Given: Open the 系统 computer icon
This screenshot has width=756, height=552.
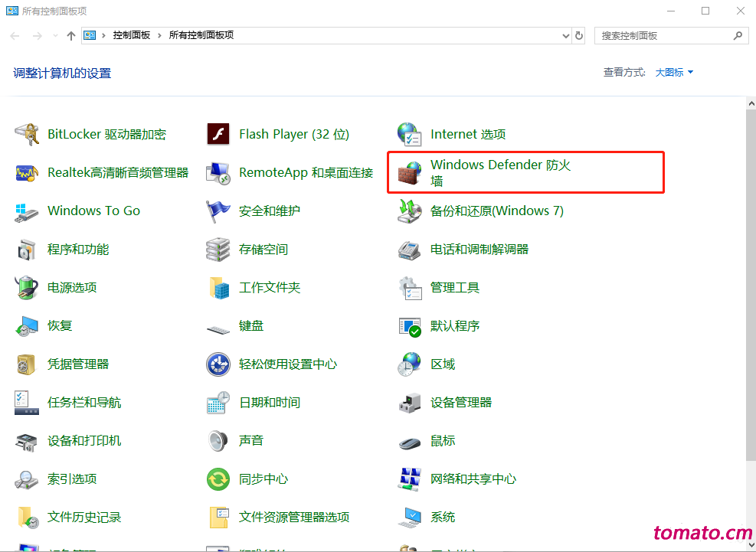Looking at the screenshot, I should [411, 518].
